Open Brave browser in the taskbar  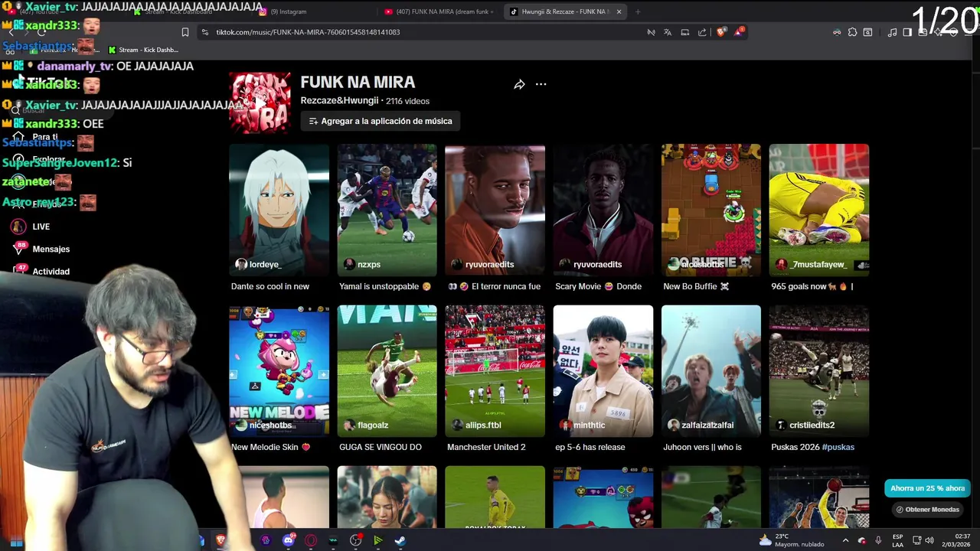click(221, 540)
